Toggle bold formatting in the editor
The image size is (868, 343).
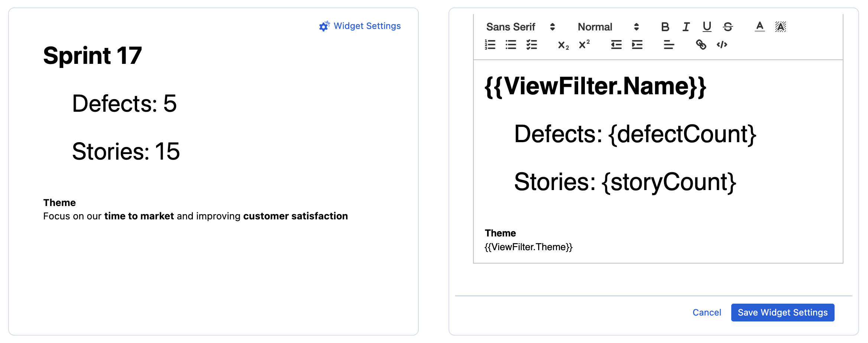(665, 27)
